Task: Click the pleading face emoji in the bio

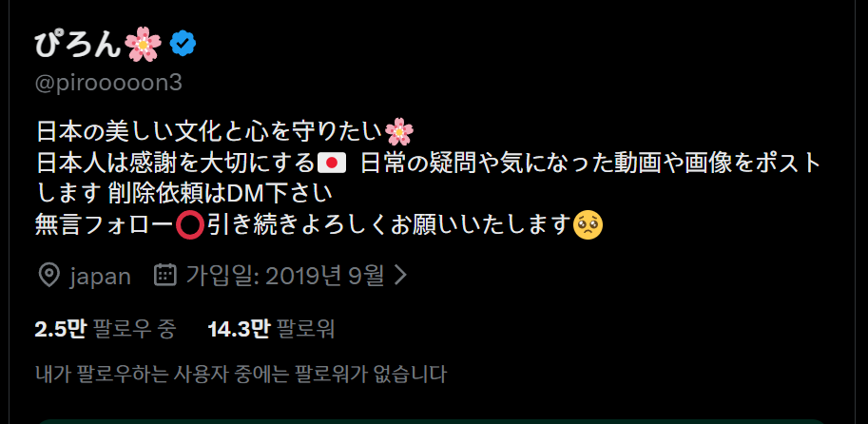Action: pos(588,226)
